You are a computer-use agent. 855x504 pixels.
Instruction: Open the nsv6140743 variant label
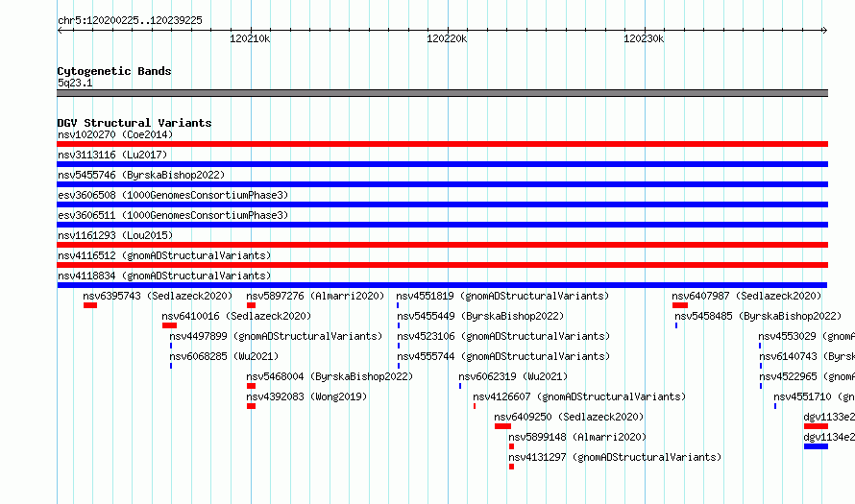[807, 356]
